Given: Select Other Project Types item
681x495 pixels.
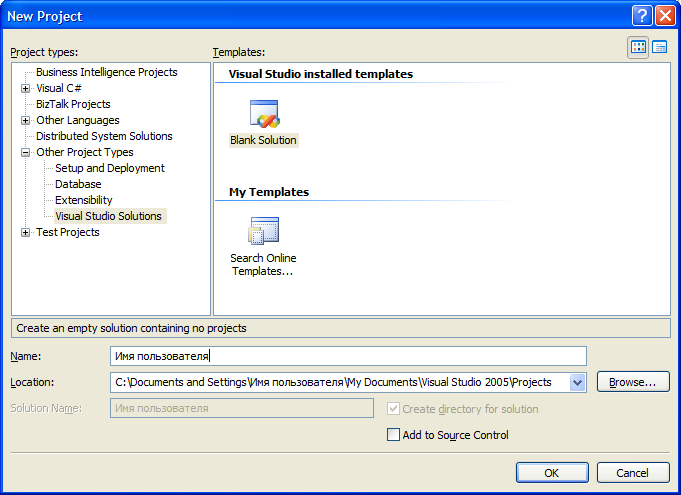Looking at the screenshot, I should point(85,152).
